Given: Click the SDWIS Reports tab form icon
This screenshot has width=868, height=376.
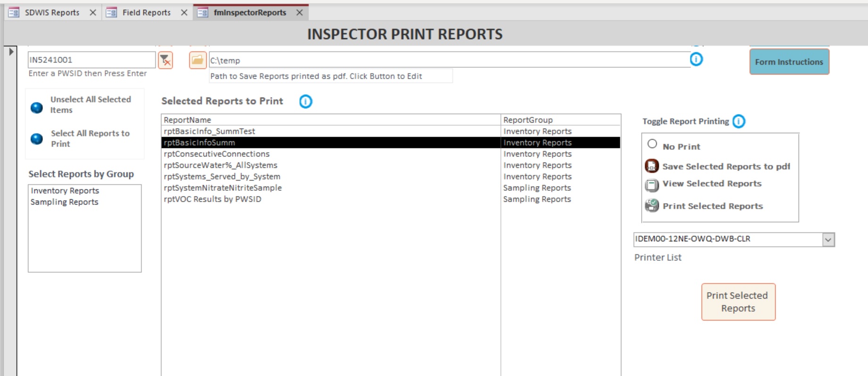Looking at the screenshot, I should (x=14, y=13).
